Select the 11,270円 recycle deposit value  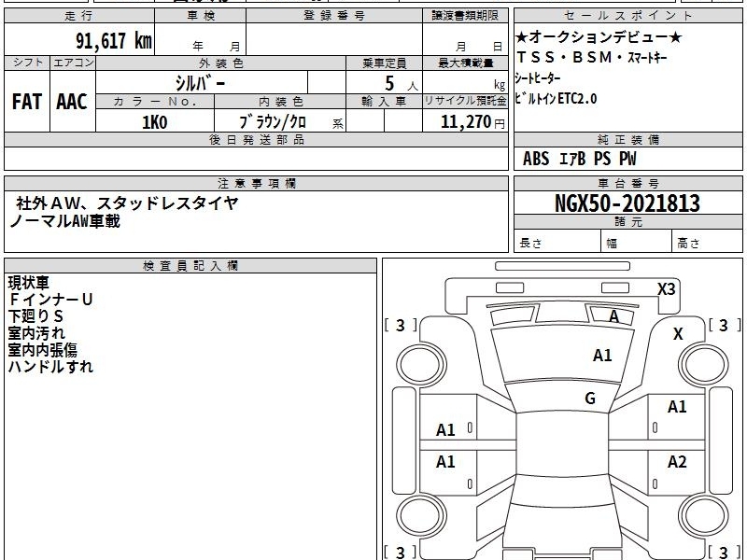(x=472, y=122)
